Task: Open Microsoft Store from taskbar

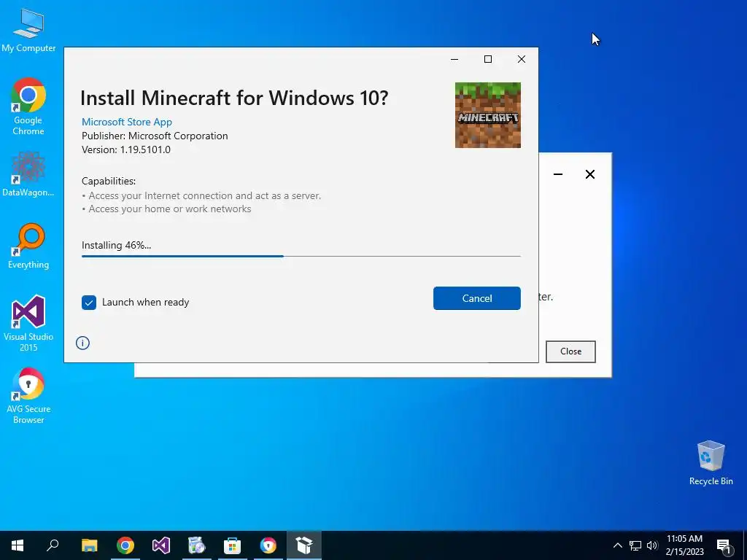Action: click(x=233, y=545)
